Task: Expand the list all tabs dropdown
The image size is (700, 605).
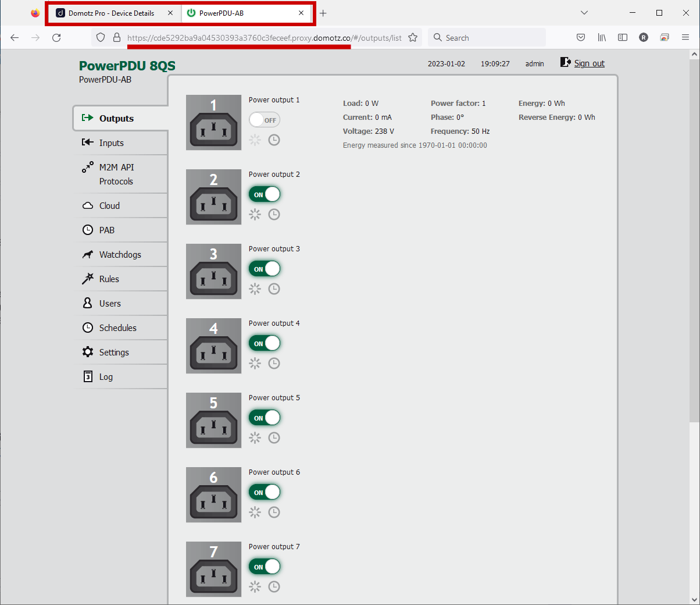Action: tap(584, 13)
